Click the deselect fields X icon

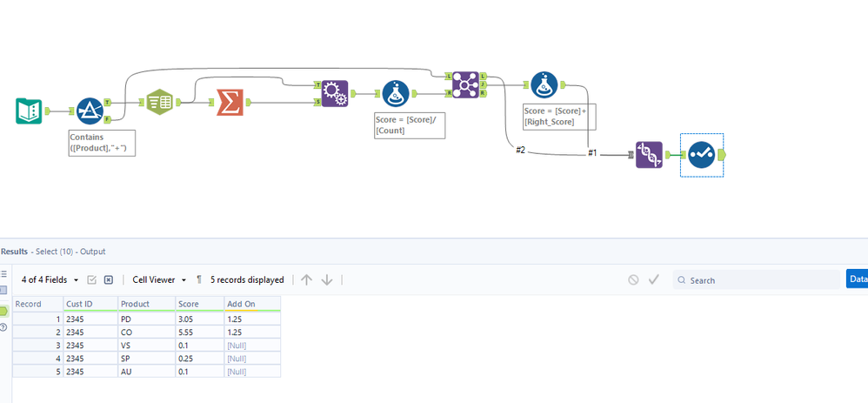[109, 280]
